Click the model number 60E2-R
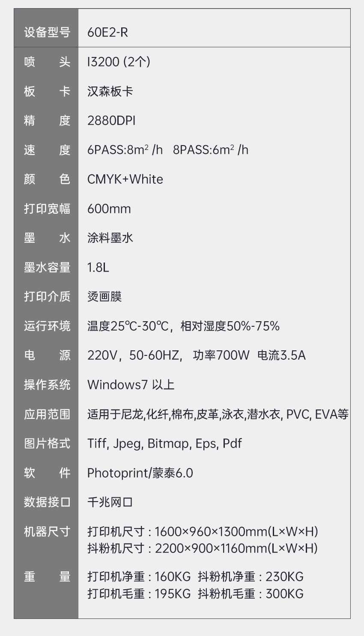 pos(107,33)
